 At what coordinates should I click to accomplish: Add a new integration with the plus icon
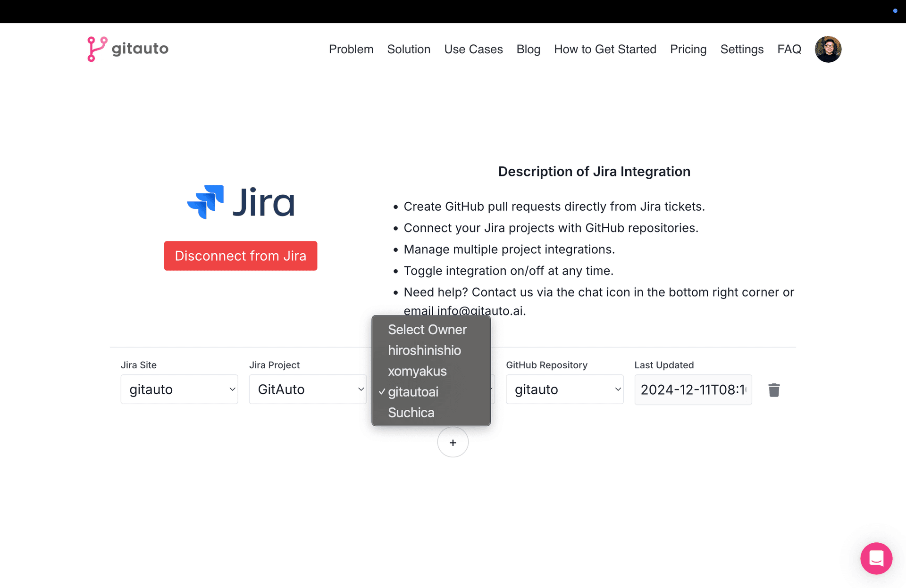tap(453, 442)
